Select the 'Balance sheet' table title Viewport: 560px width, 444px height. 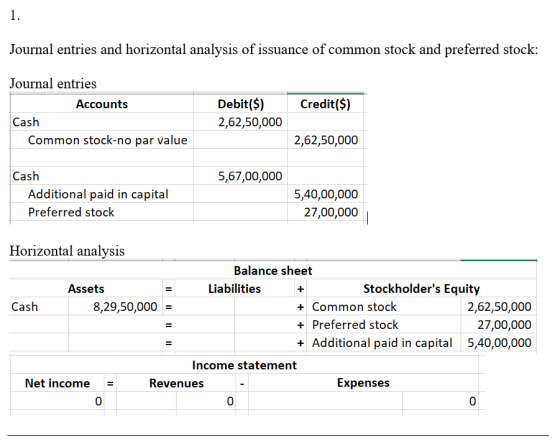(273, 271)
